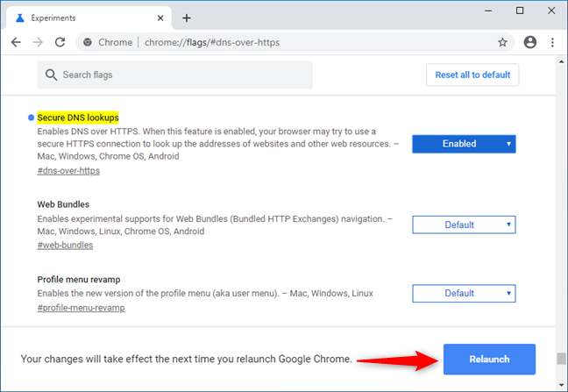Image resolution: width=568 pixels, height=392 pixels.
Task: Minimize the Chrome window
Action: click(x=488, y=11)
